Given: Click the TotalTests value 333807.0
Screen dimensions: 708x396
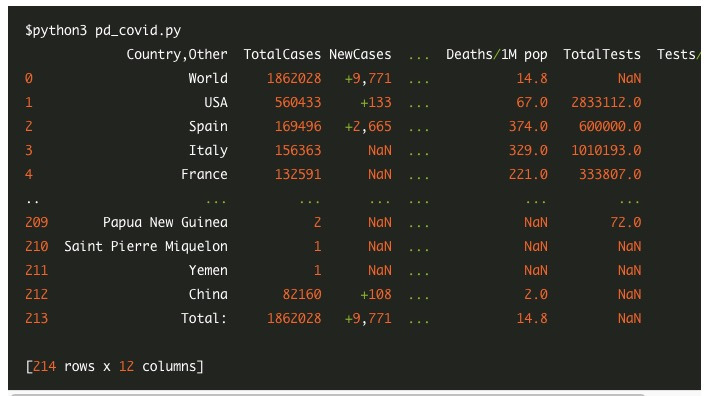Looking at the screenshot, I should [x=610, y=174].
